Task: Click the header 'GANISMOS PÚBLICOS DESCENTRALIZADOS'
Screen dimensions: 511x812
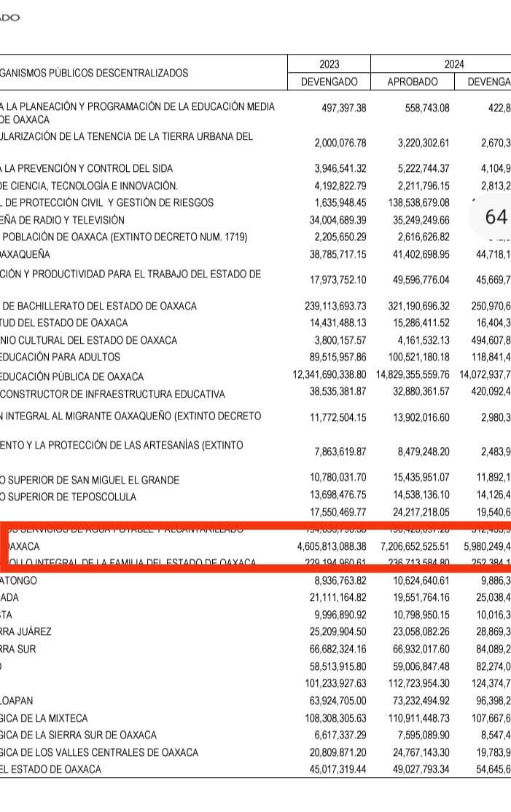Action: [94, 73]
